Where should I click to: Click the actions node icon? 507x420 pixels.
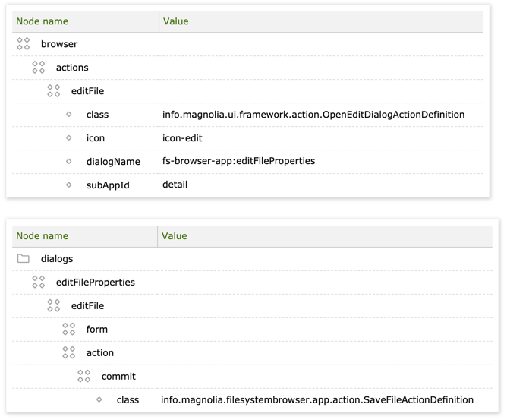tap(39, 68)
